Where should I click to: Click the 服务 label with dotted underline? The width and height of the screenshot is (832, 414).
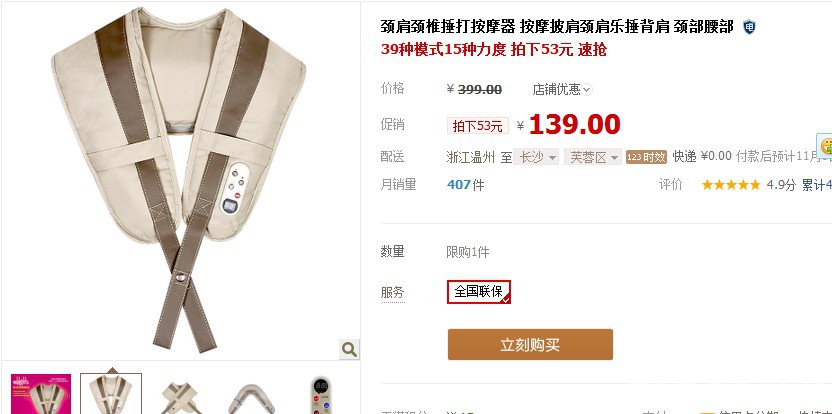(393, 292)
